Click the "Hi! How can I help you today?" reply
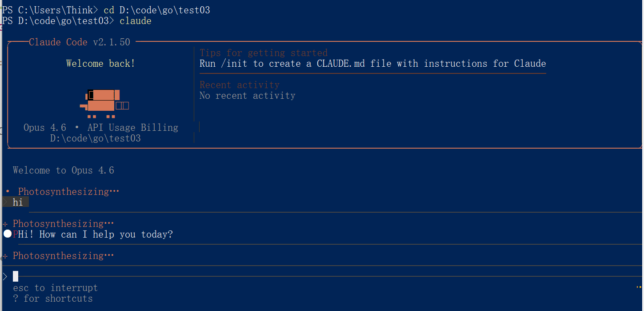644x311 pixels. (95, 234)
